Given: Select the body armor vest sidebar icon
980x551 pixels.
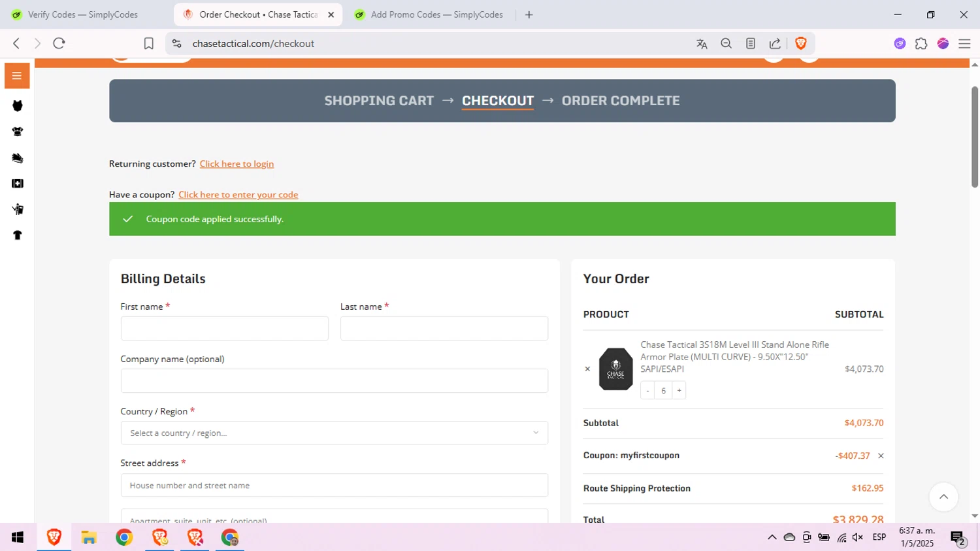Looking at the screenshot, I should coord(18,106).
